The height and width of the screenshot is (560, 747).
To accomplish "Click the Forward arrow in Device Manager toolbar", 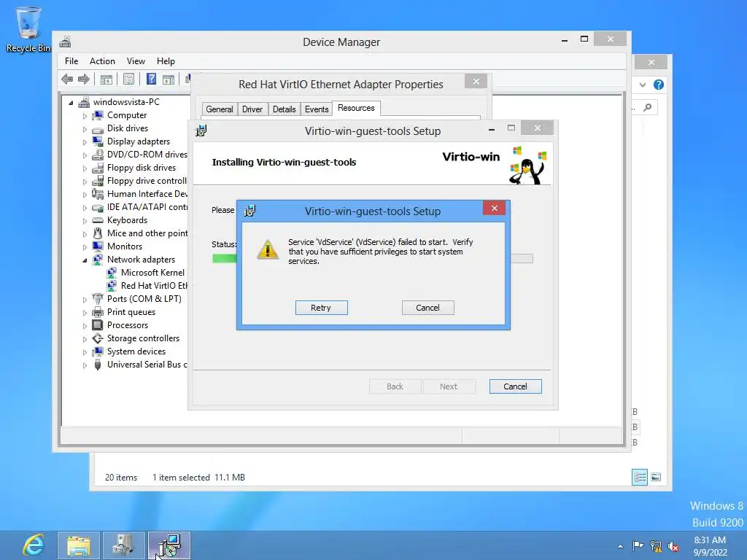I will pyautogui.click(x=84, y=79).
